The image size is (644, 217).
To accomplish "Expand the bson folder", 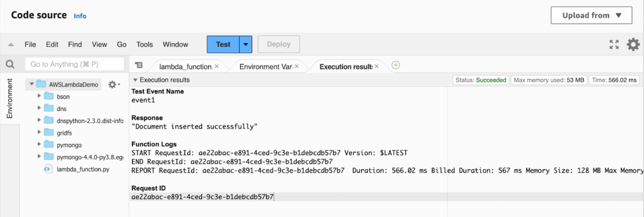I will click(39, 96).
